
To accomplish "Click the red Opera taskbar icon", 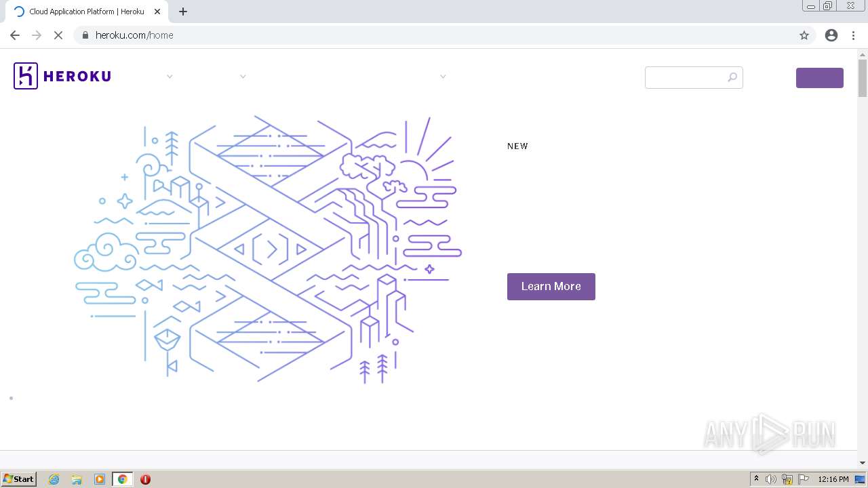I will click(x=145, y=479).
